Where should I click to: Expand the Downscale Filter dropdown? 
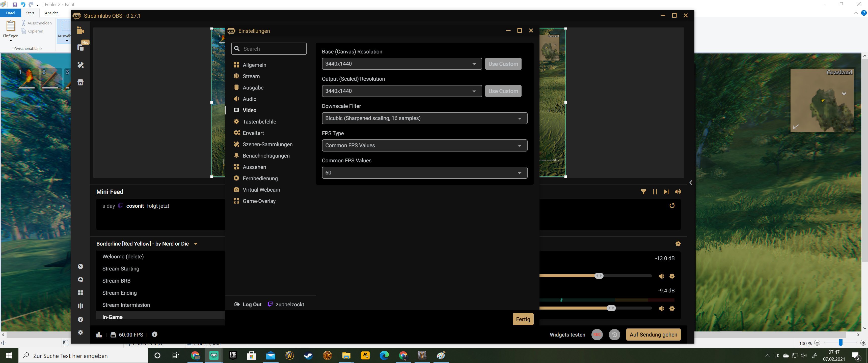[424, 118]
